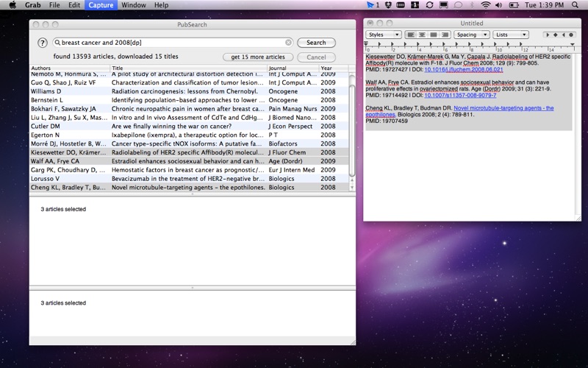Open the Styles dropdown in Untitled window

[x=383, y=35]
